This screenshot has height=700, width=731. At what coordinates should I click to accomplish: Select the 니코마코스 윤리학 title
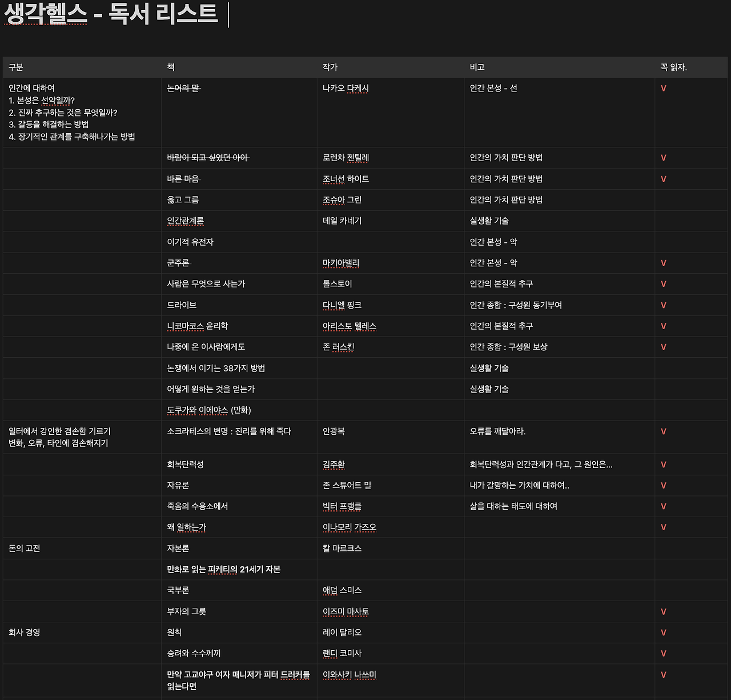(196, 326)
